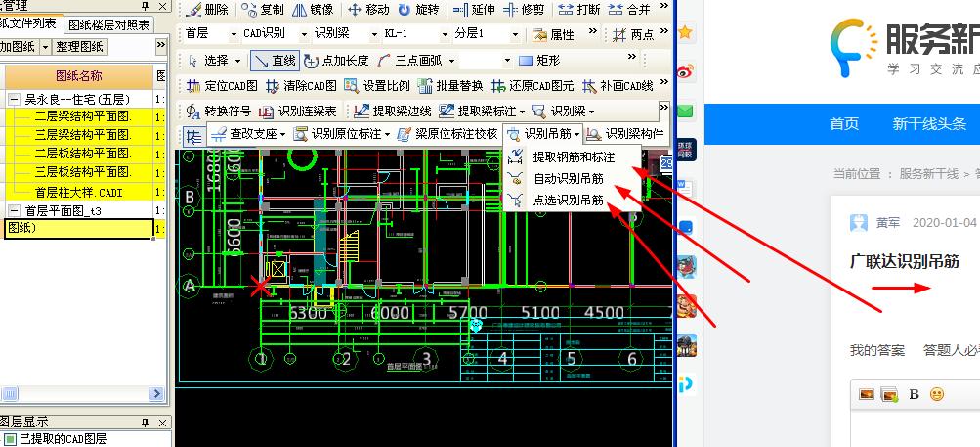This screenshot has height=447, width=980.
Task: Click the 整理图纸 button
Action: [81, 47]
